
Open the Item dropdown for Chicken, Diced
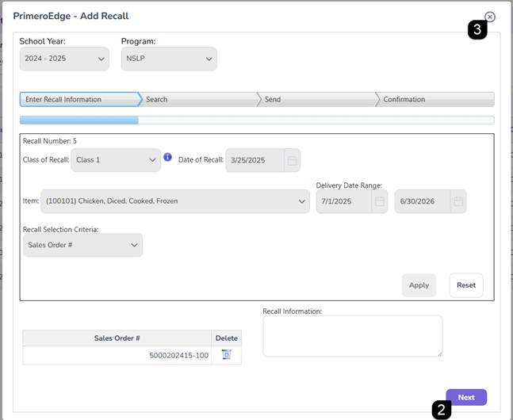tap(175, 201)
